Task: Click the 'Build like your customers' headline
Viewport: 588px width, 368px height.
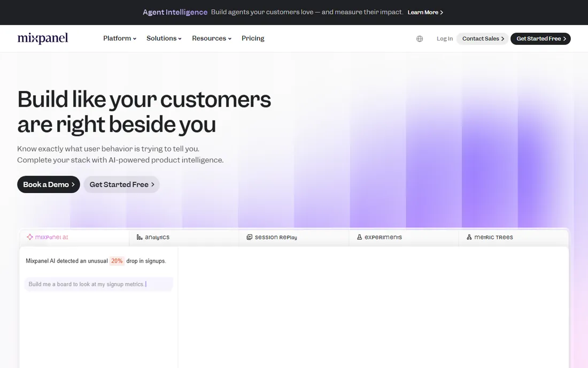Action: [x=144, y=100]
